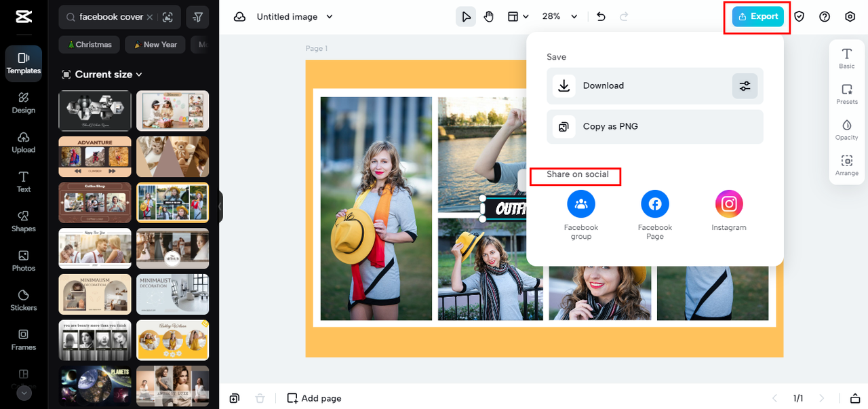
Task: Open download settings sliders icon
Action: (745, 86)
